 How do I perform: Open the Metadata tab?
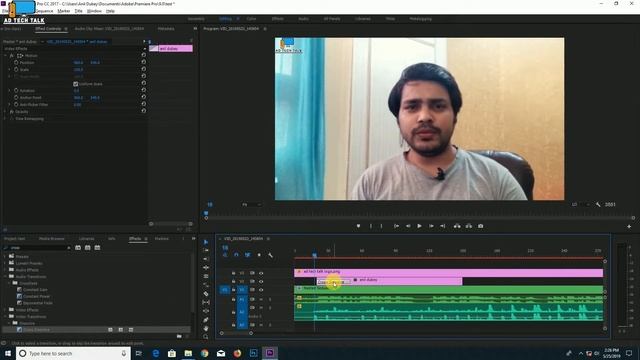[x=166, y=29]
